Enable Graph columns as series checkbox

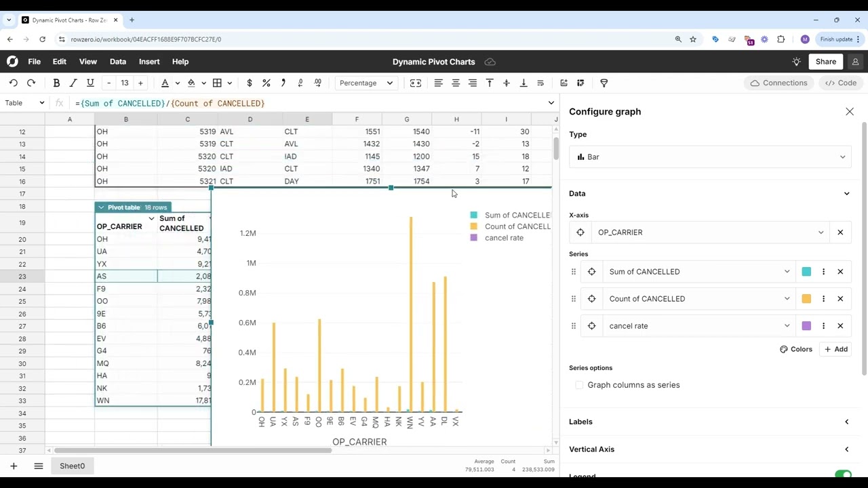(x=579, y=385)
